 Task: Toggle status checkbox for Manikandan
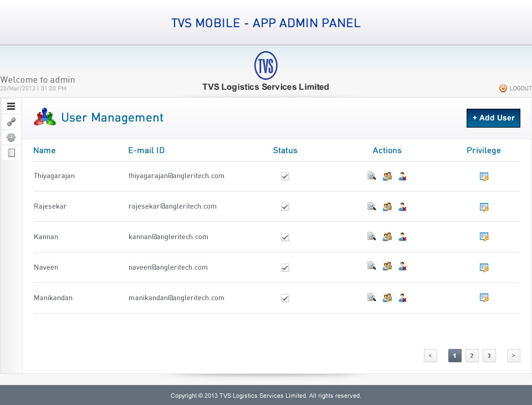(285, 298)
